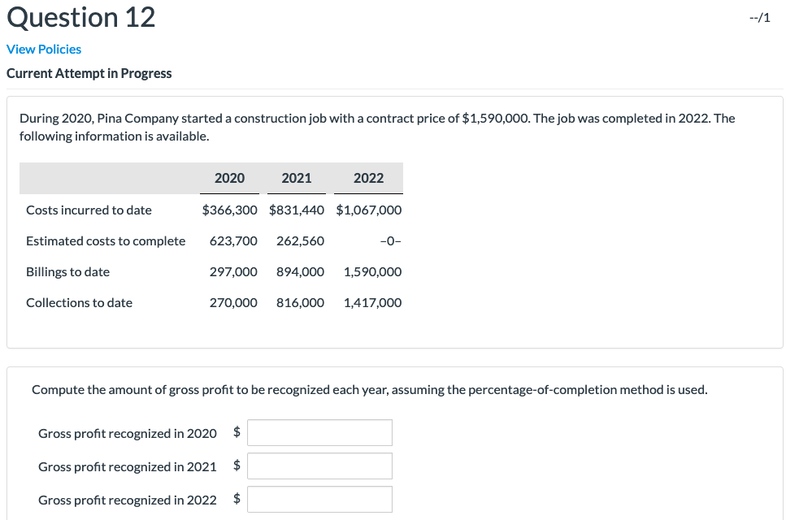812x520 pixels.
Task: Click the Gross profit 2022 input field
Action: (319, 499)
